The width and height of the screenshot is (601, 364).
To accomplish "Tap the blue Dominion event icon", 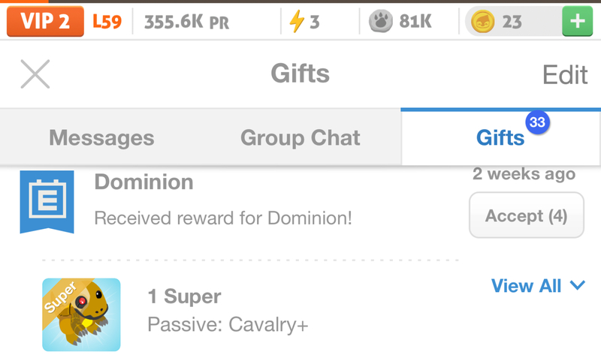I will tap(47, 200).
